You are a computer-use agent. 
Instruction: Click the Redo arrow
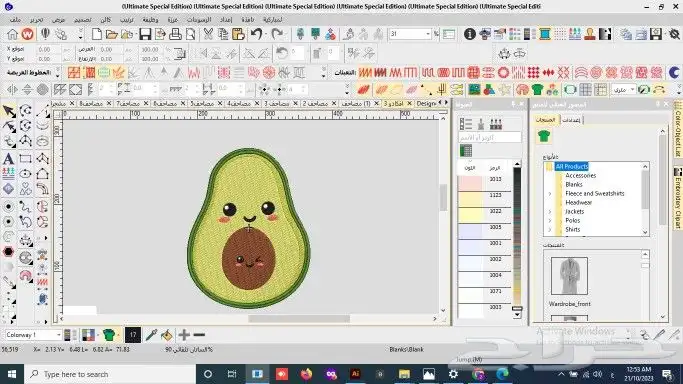(x=277, y=34)
